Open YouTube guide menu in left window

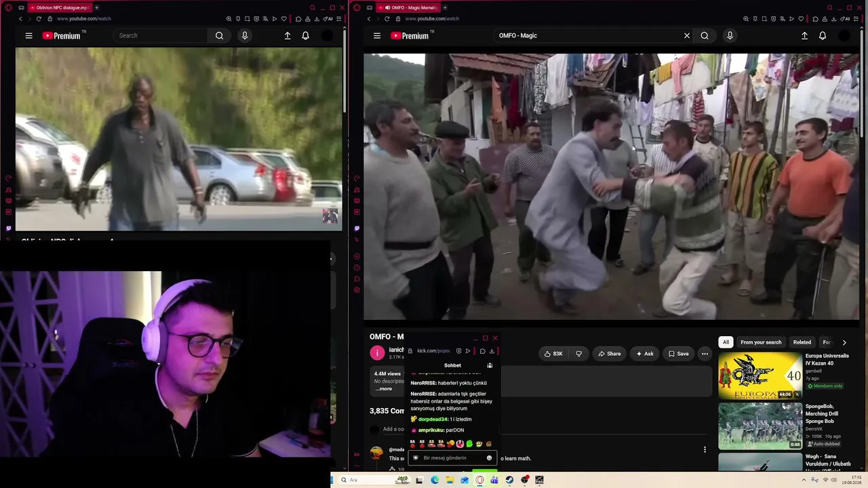point(28,35)
